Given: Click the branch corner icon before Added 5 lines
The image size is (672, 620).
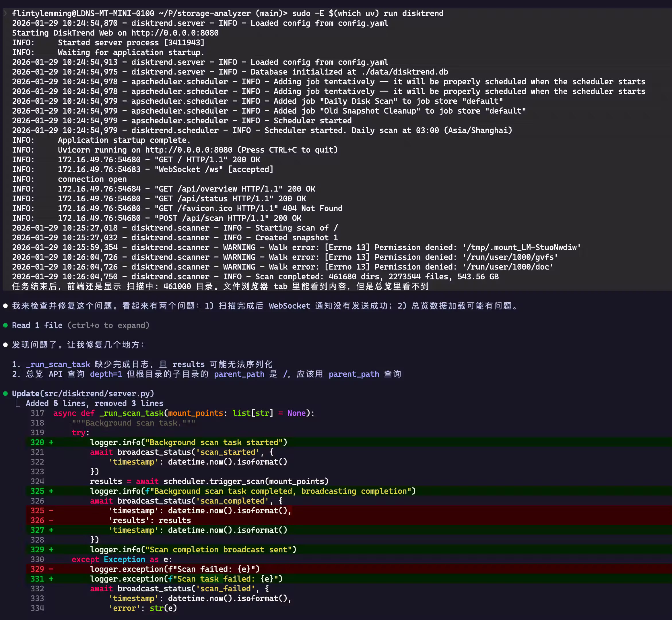Looking at the screenshot, I should coord(18,403).
